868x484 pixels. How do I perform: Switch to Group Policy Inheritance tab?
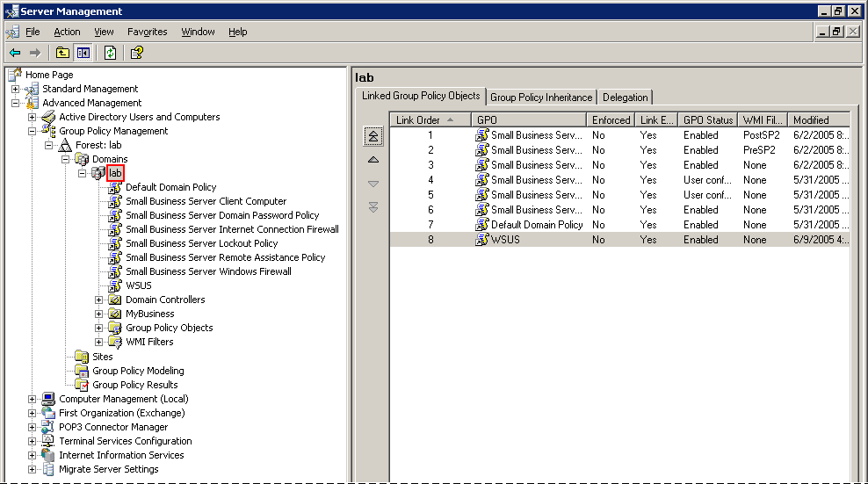[x=541, y=98]
